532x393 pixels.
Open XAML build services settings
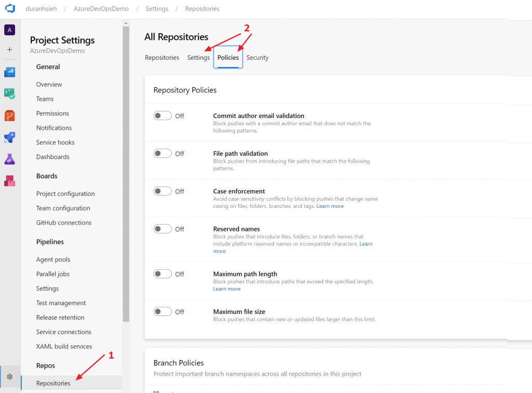tap(64, 347)
